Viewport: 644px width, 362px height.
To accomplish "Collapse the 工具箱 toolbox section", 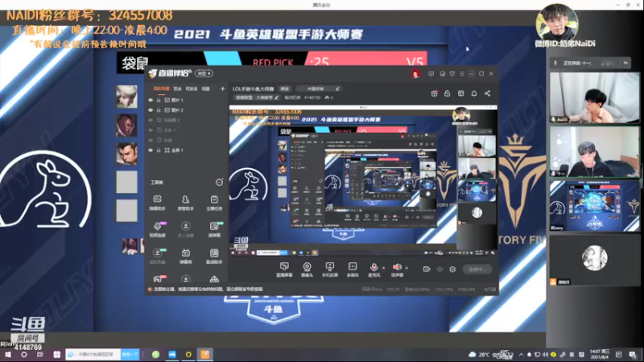I will pyautogui.click(x=219, y=183).
